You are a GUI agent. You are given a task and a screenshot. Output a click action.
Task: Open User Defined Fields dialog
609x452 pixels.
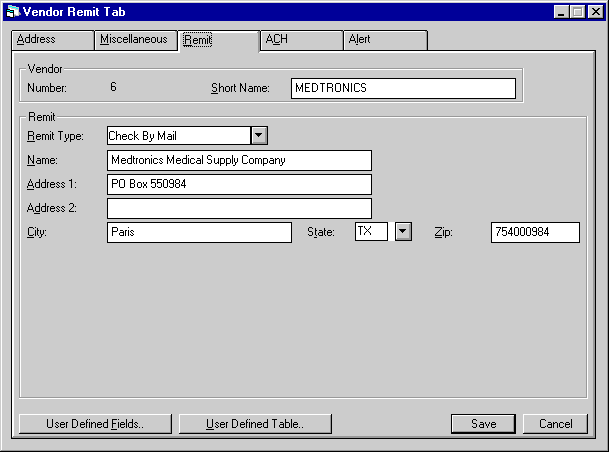[x=95, y=424]
